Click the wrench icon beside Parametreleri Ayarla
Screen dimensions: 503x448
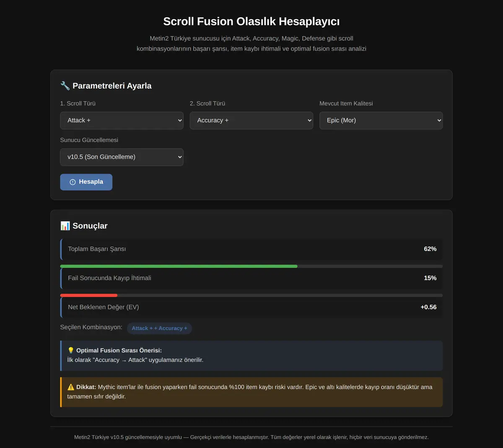(65, 86)
